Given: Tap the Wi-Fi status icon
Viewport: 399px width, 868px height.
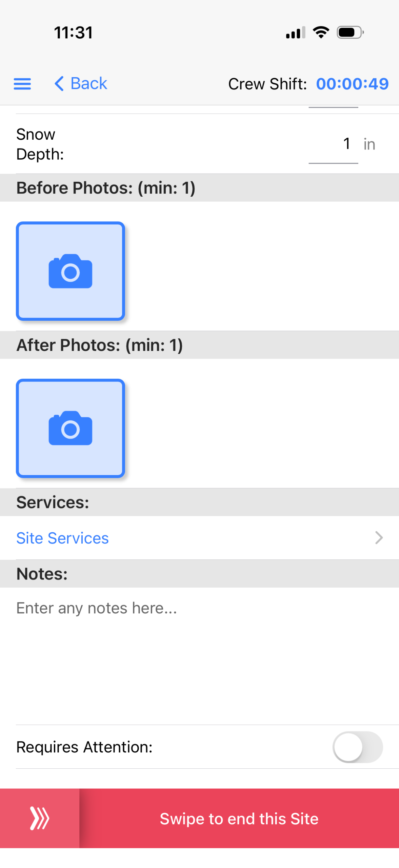Looking at the screenshot, I should [321, 33].
